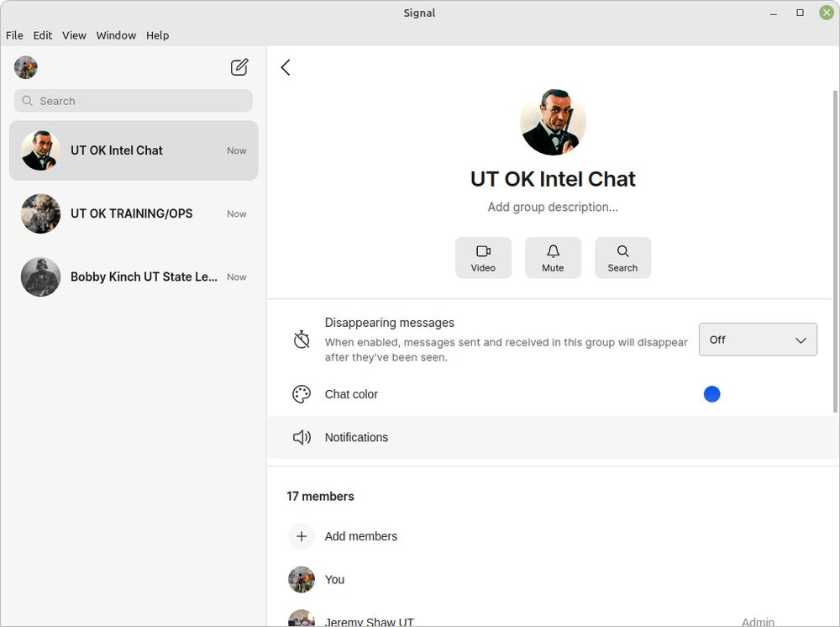Open the UT OK TRAINING/OPS conversation
This screenshot has width=840, height=627.
point(134,213)
